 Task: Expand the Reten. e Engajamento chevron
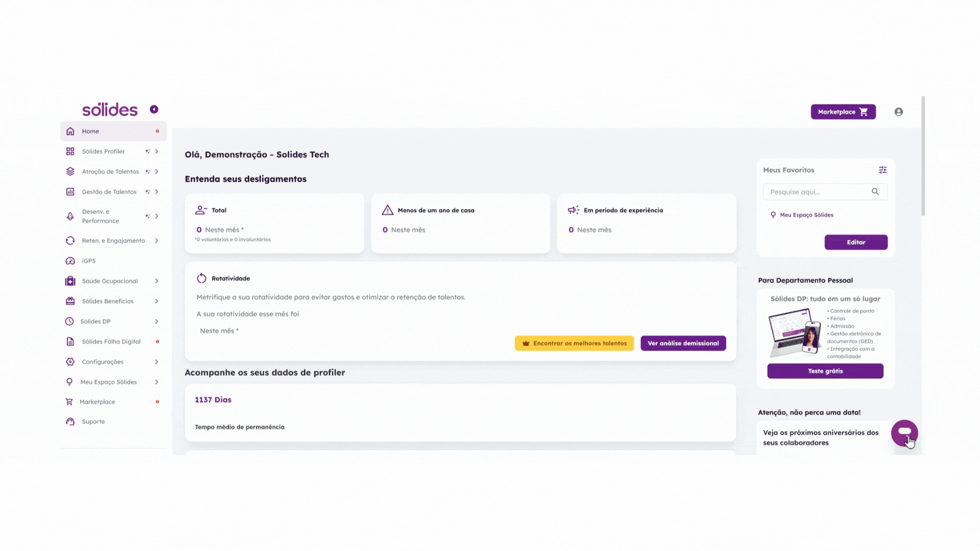coord(157,240)
